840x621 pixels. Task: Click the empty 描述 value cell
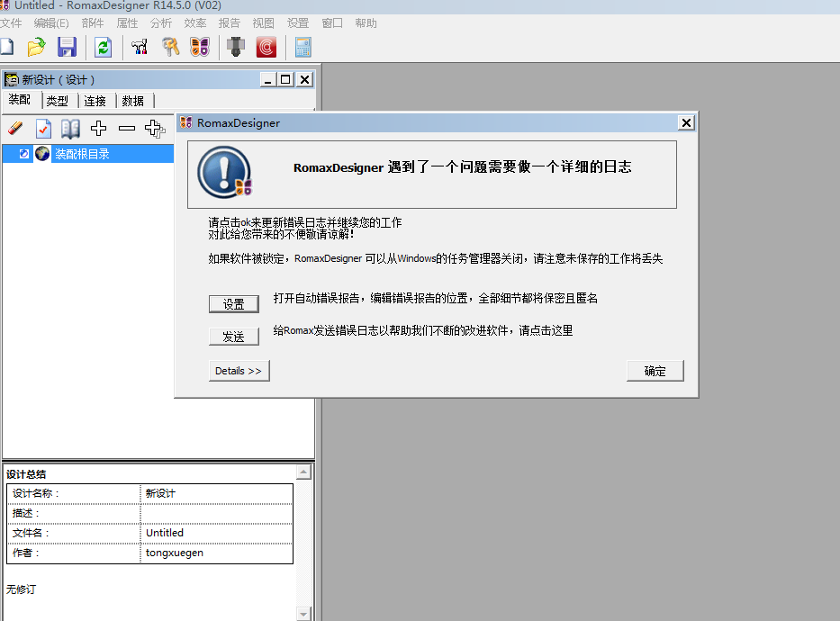(216, 513)
